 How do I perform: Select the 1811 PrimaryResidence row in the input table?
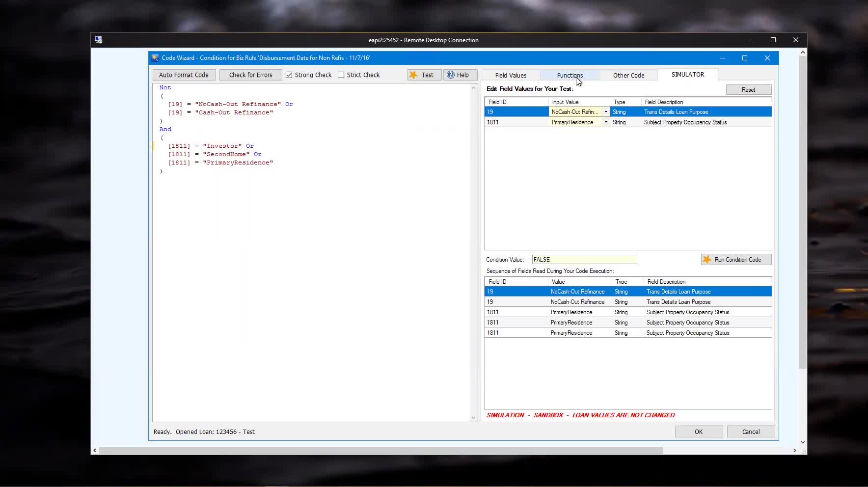(628, 122)
